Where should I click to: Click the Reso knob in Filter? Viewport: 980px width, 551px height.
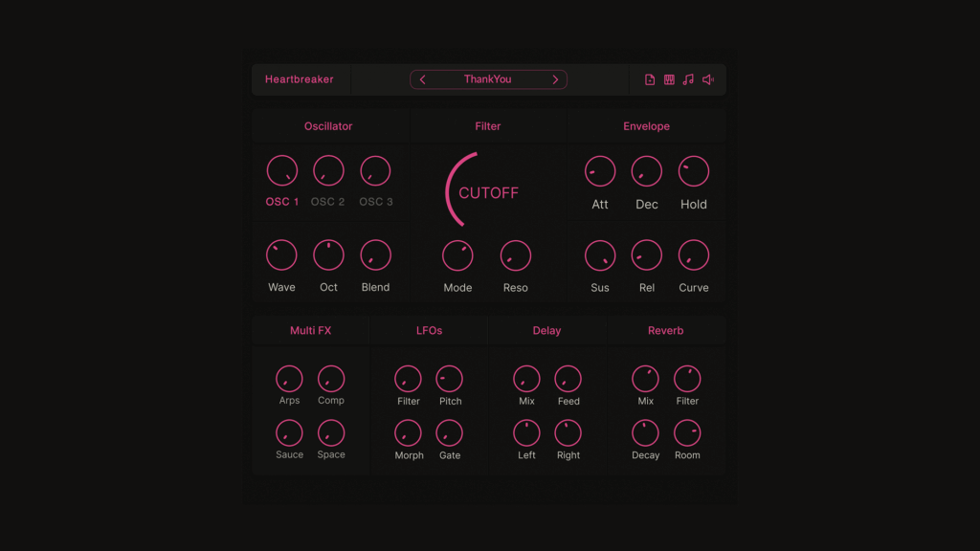(x=515, y=256)
